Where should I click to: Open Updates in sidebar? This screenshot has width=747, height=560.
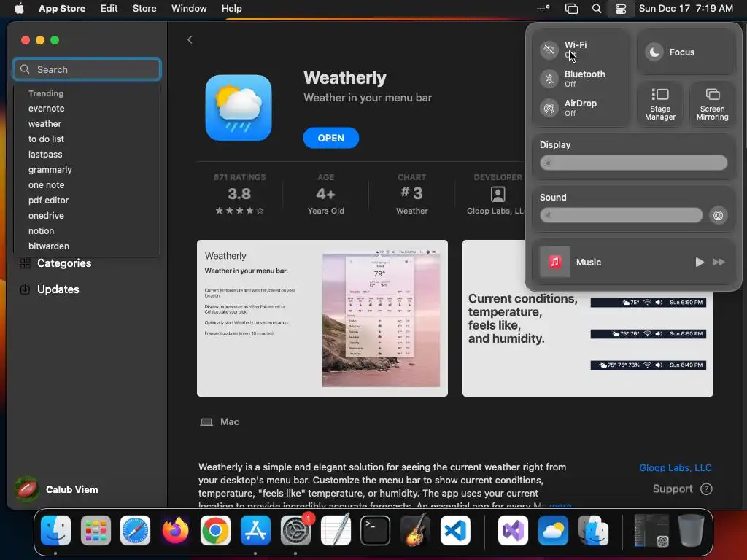point(49,289)
